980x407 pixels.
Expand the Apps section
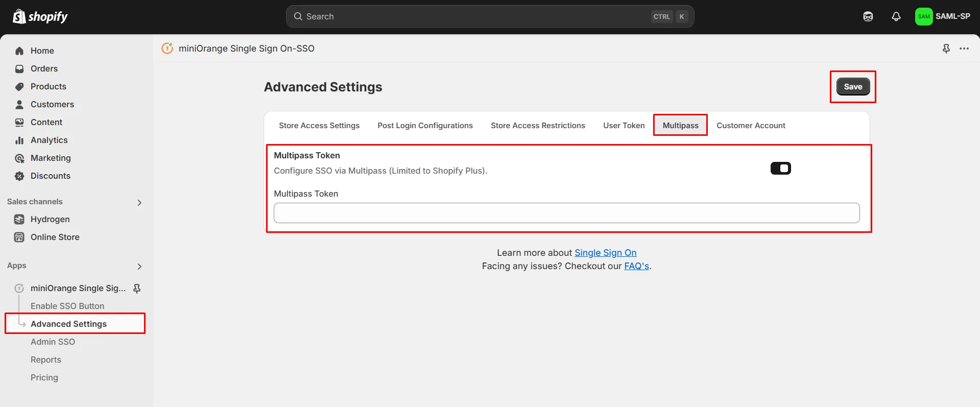(139, 267)
